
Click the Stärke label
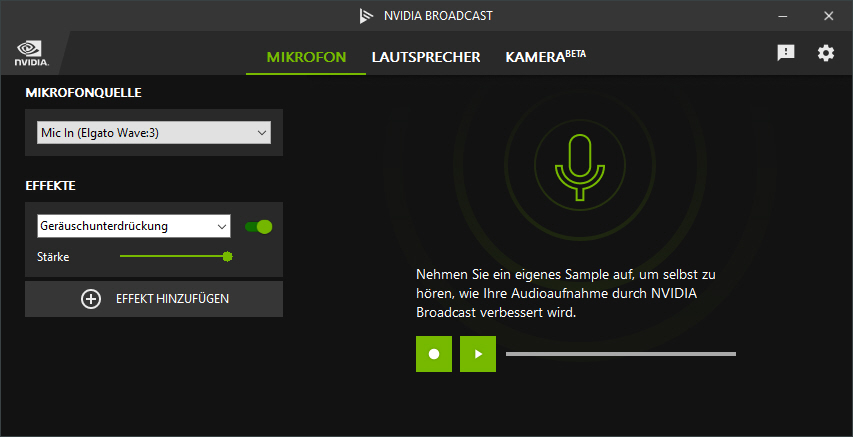tap(53, 257)
